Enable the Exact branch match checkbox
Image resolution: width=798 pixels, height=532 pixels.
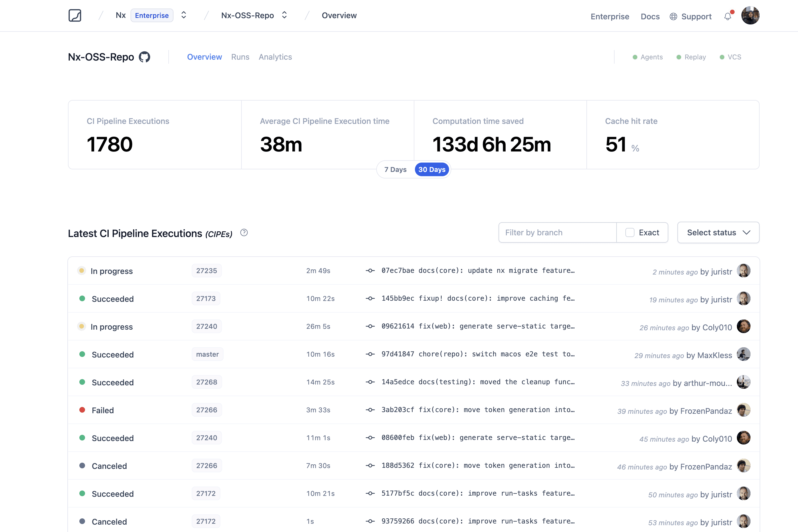[x=630, y=233]
